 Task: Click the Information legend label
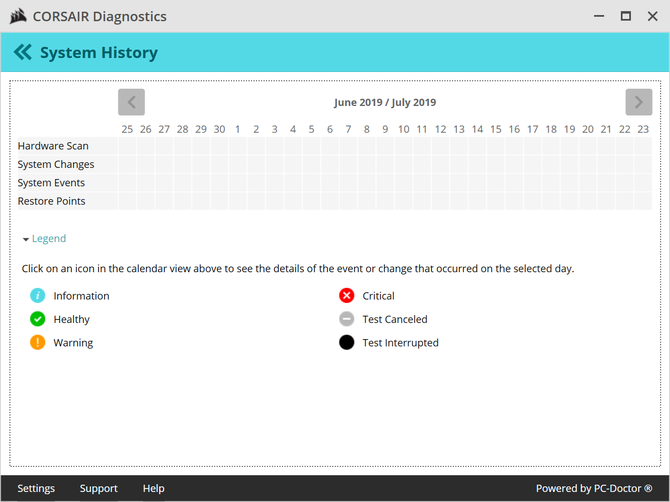pyautogui.click(x=81, y=296)
